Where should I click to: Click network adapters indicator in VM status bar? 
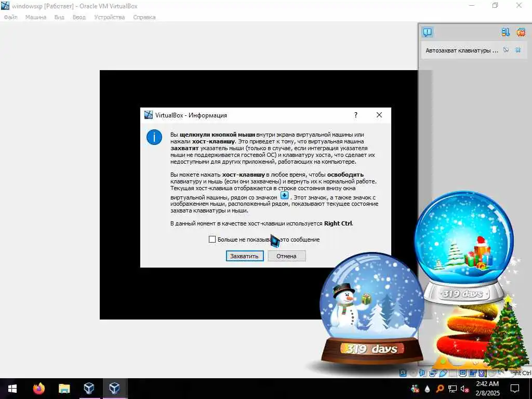433,373
